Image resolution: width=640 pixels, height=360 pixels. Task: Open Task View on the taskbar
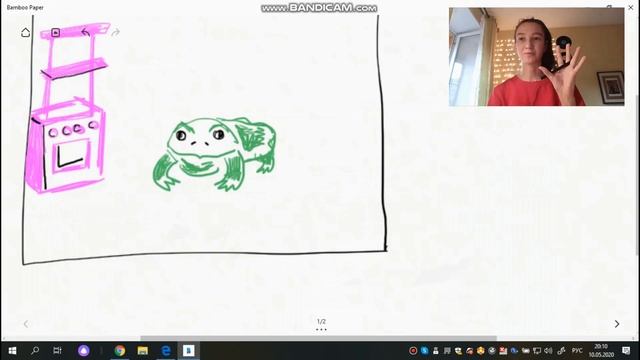coord(58,351)
